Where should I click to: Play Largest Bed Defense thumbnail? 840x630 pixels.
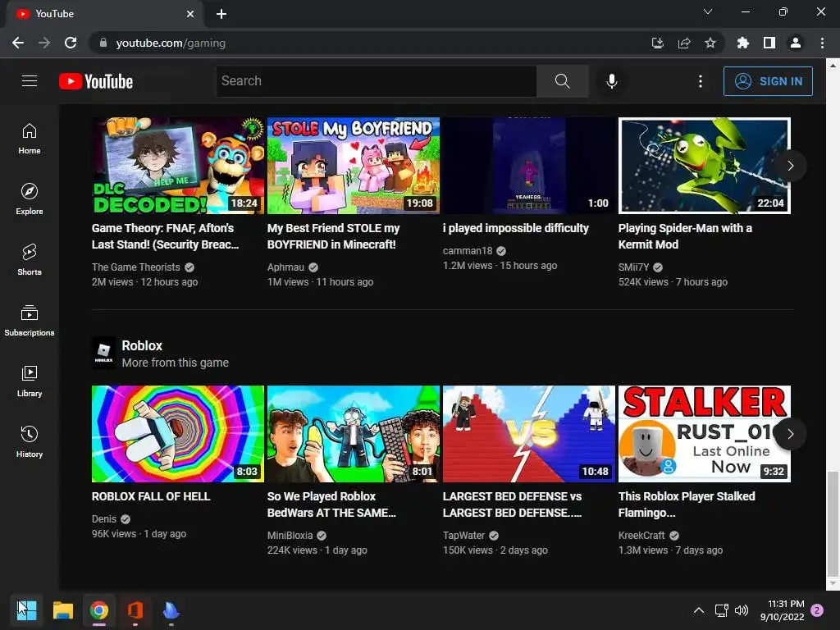coord(529,434)
